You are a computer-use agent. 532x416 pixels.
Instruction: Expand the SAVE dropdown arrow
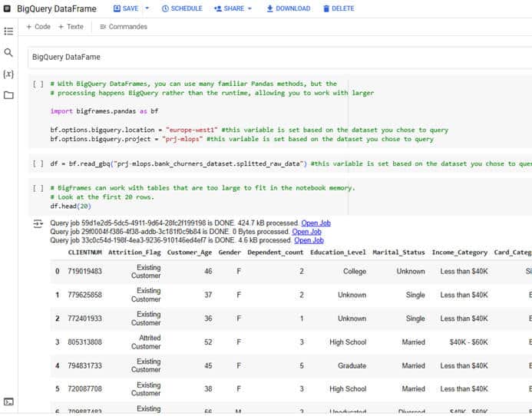coord(147,8)
